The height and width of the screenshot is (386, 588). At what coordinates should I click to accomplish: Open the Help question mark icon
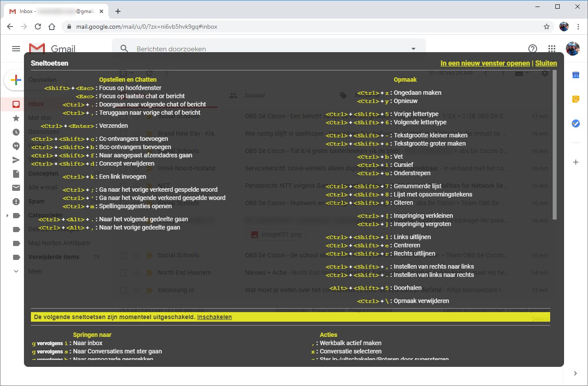(x=533, y=49)
